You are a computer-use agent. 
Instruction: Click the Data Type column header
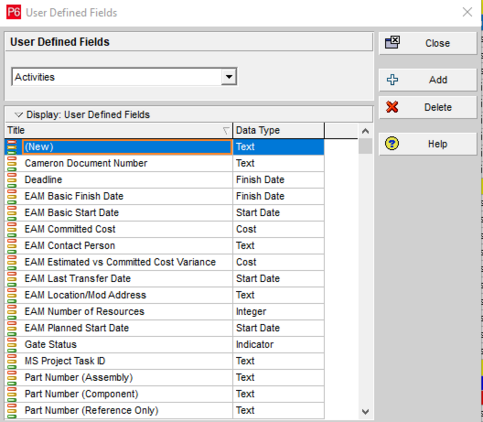[278, 130]
